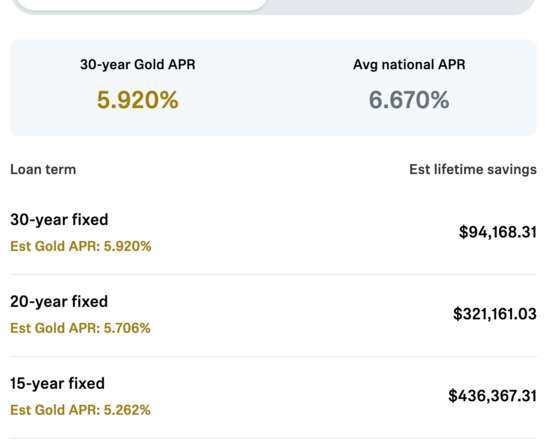Screen dimensions: 550x441
Task: Click Est Gold APR: 5.920% text
Action: tap(81, 246)
